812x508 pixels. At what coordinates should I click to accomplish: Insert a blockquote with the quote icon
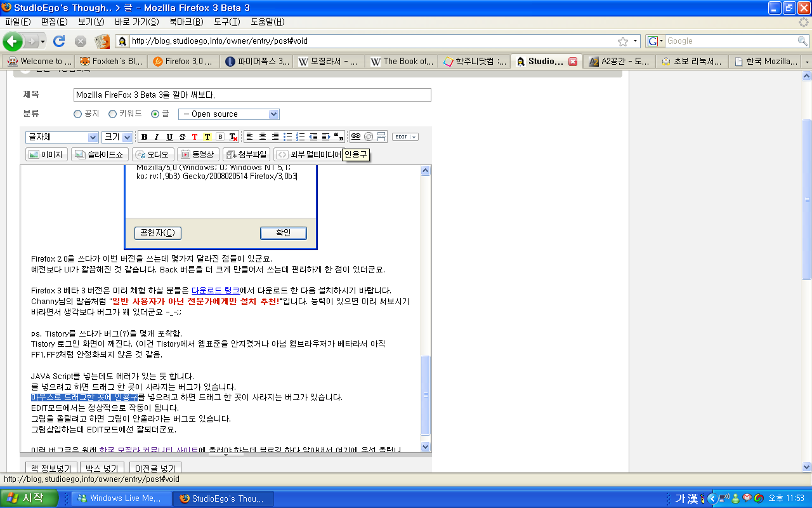(x=339, y=137)
